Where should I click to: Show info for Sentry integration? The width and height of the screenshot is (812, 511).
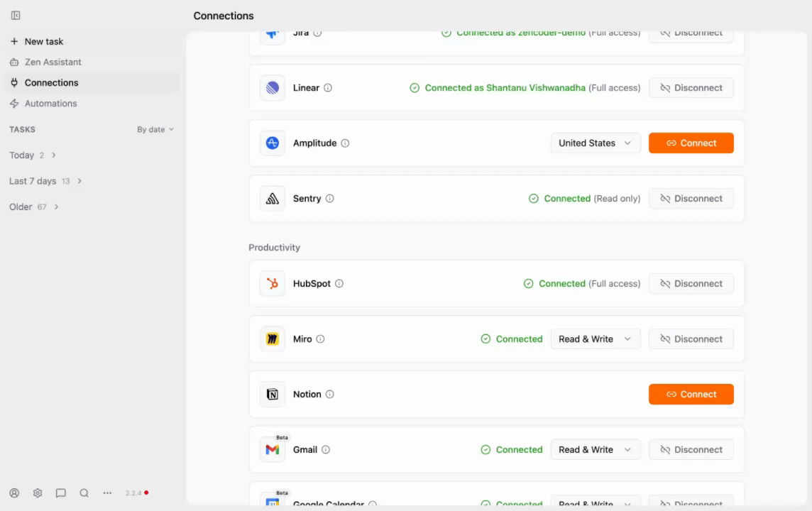click(330, 198)
